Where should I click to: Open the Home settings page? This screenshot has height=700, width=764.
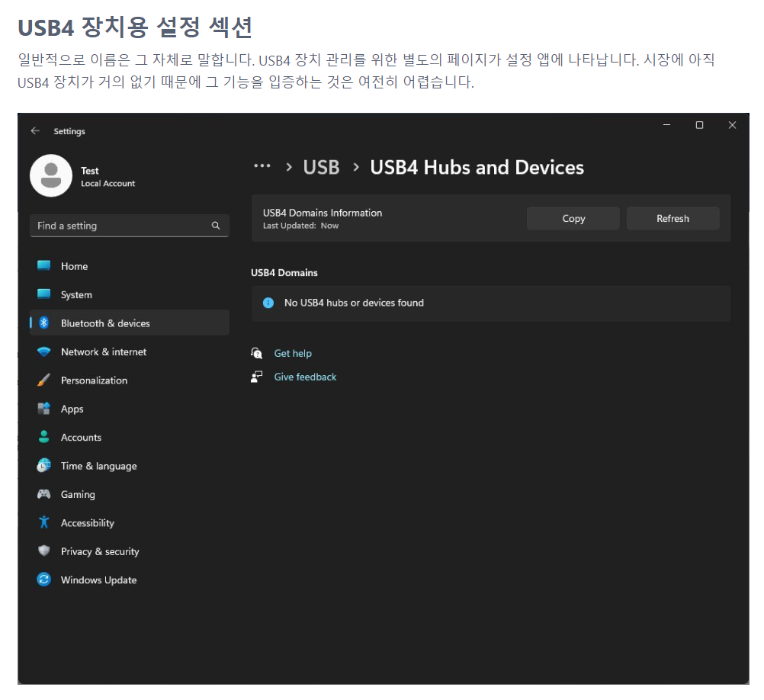tap(130, 266)
